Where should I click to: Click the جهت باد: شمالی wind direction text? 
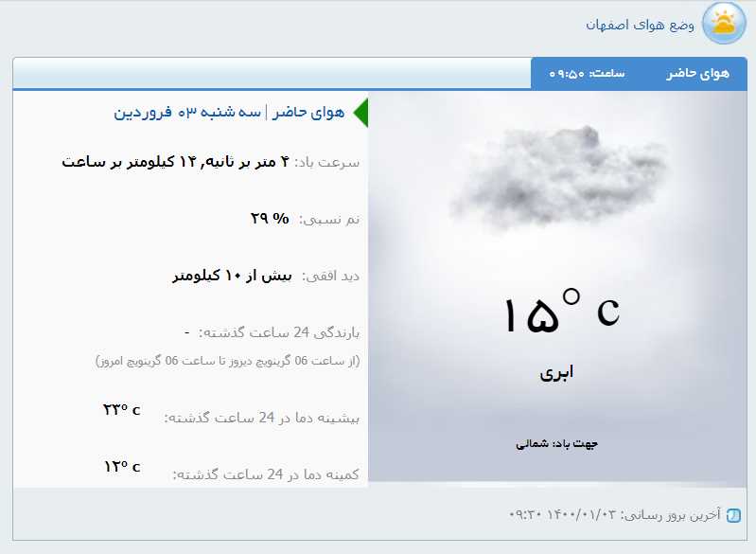[x=556, y=443]
